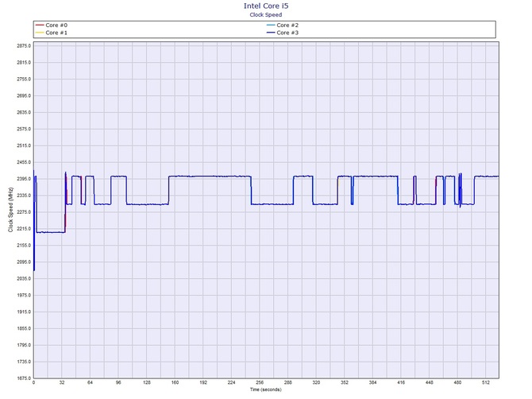Viewport: 532px width, 399px height.
Task: Click the Core #2 legend entry
Action: [283, 25]
